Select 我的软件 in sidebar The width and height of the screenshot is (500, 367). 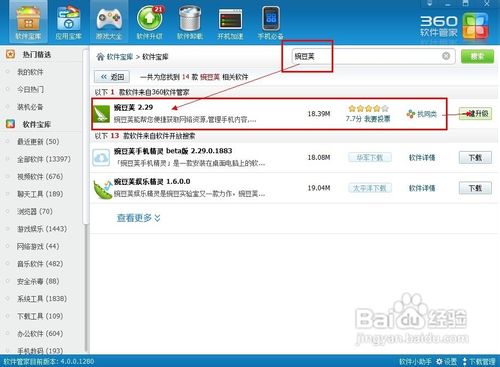click(x=30, y=72)
